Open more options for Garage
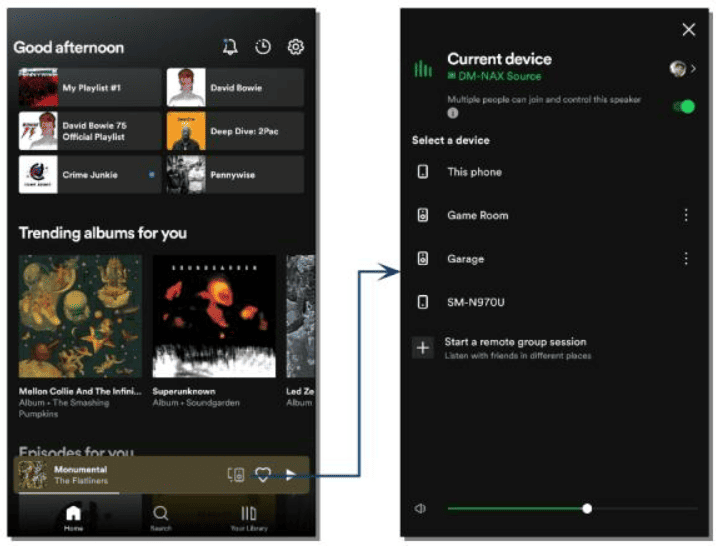Viewport: 716px width, 546px height. coord(686,258)
